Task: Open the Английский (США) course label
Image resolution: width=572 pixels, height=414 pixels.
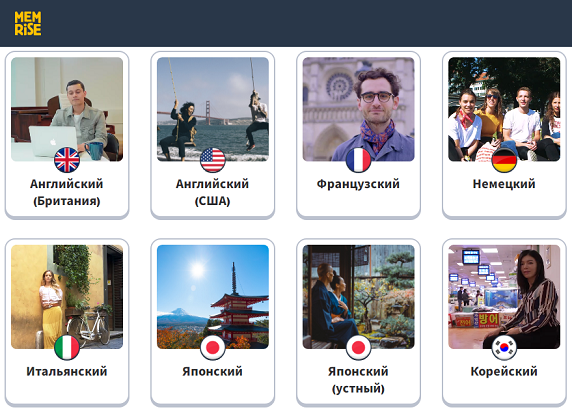Action: [x=213, y=192]
